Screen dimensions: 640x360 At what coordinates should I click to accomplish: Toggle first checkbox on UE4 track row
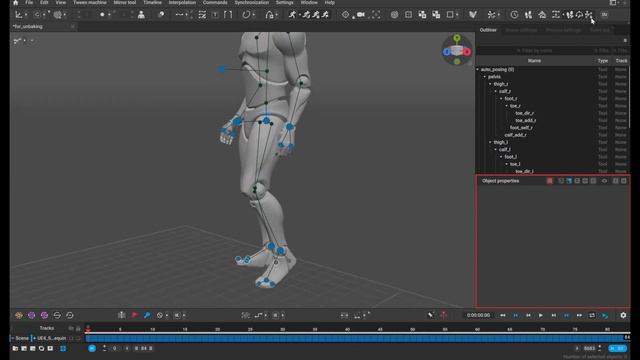[71, 338]
